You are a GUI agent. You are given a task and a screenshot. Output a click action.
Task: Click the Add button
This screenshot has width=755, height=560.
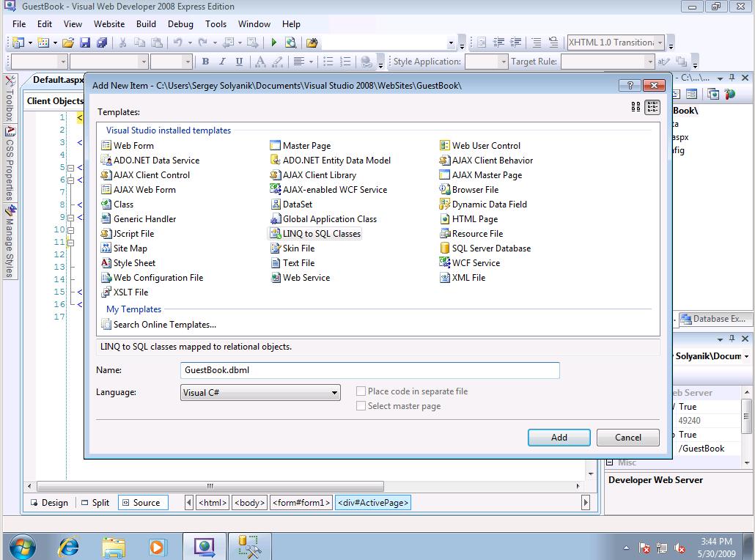(559, 437)
